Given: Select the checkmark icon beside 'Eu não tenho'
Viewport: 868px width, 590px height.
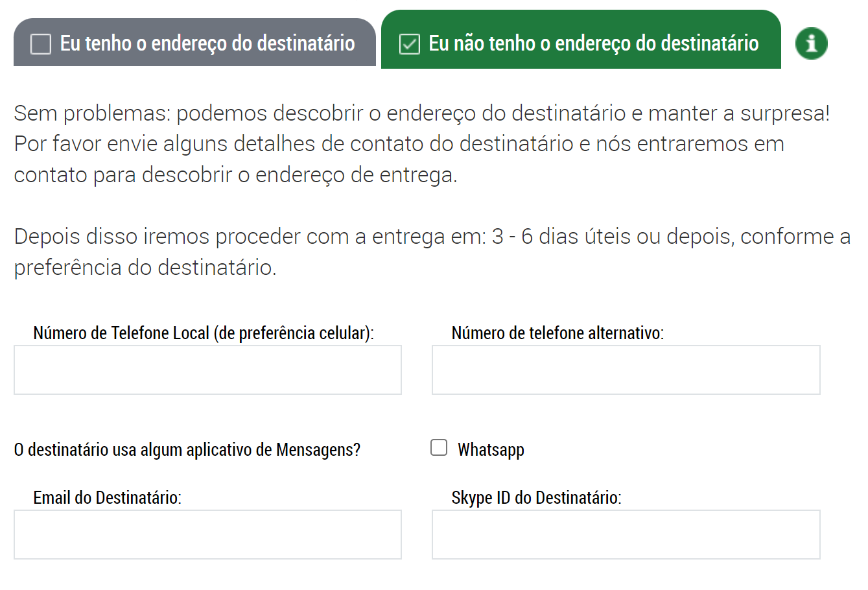Looking at the screenshot, I should click(409, 43).
